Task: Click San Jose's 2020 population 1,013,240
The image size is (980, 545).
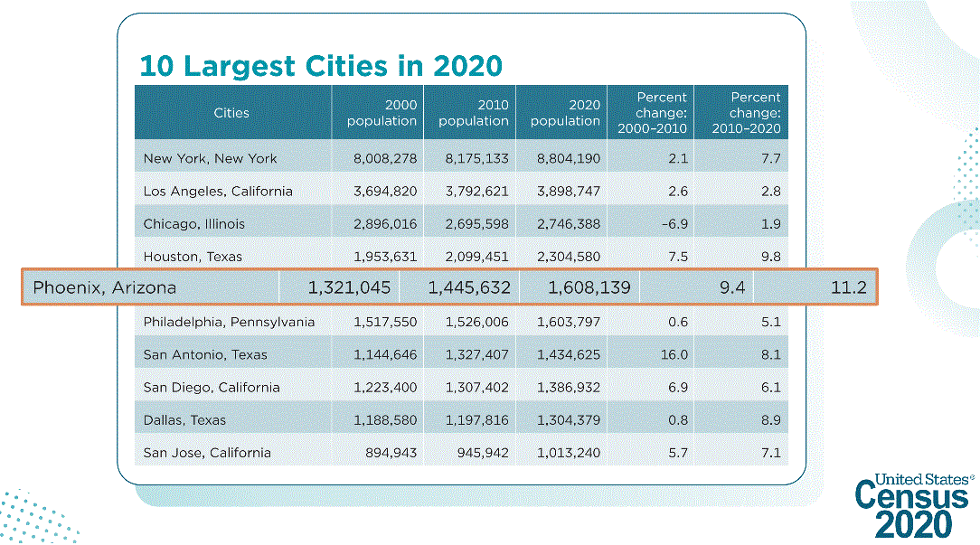Action: tap(569, 453)
